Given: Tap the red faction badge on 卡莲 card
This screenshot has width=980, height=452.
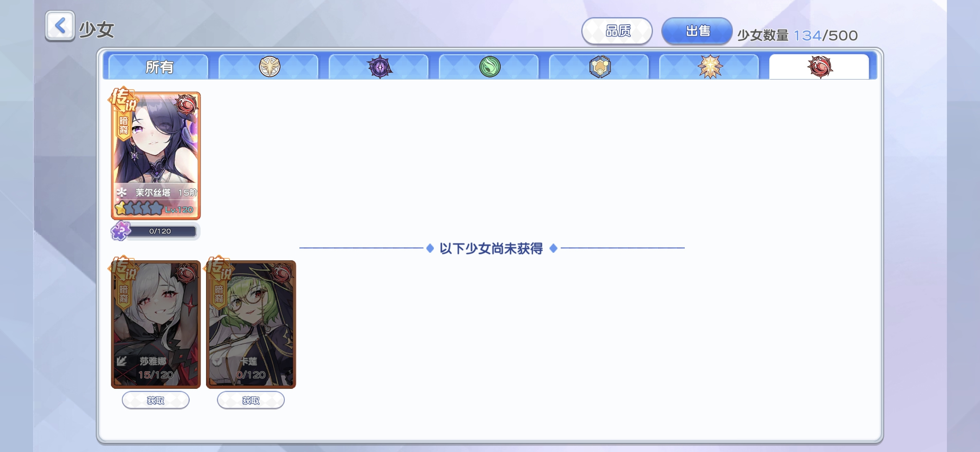Looking at the screenshot, I should pyautogui.click(x=281, y=273).
